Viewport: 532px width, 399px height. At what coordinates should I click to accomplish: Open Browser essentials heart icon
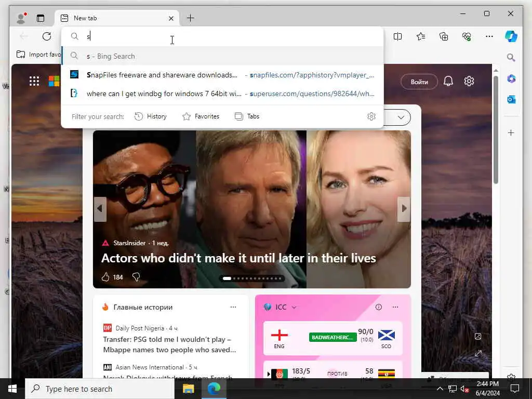pyautogui.click(x=467, y=36)
